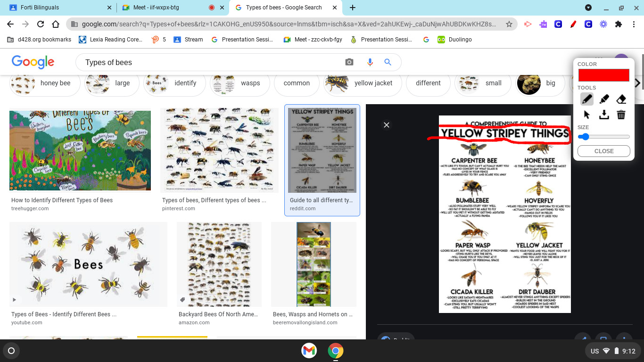Switch to the cursor pointer tool
Image resolution: width=644 pixels, height=362 pixels.
click(x=586, y=115)
